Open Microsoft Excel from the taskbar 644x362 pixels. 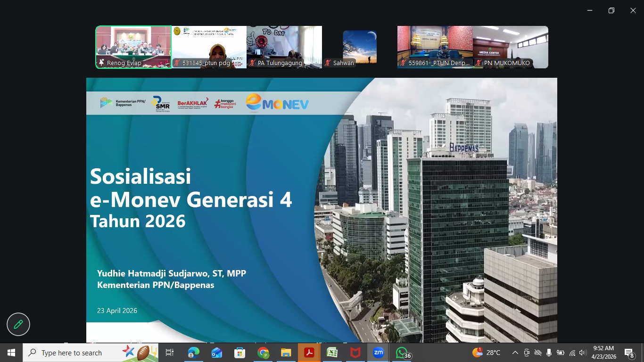point(332,353)
